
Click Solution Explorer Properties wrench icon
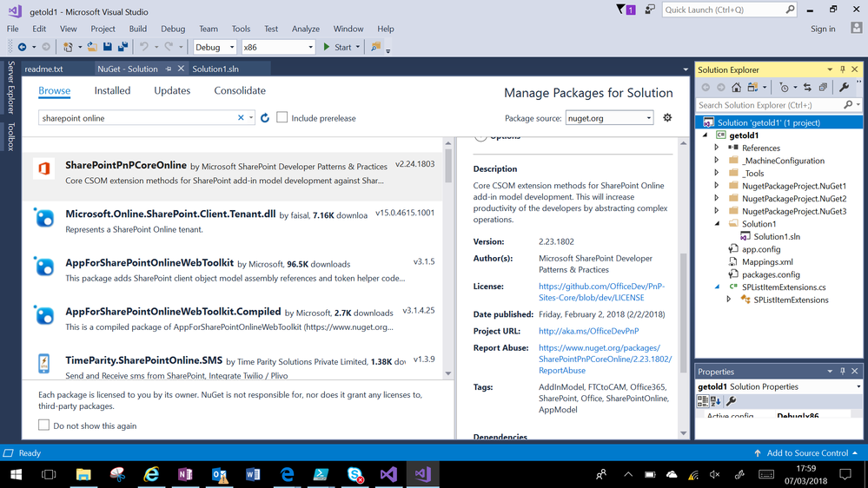(845, 87)
